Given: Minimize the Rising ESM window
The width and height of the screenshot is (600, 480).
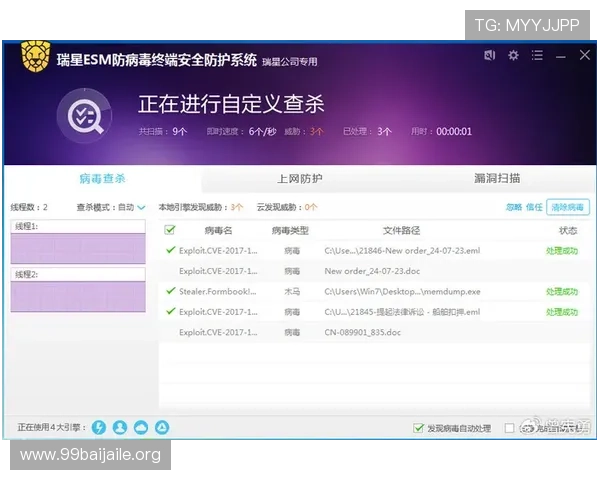Looking at the screenshot, I should [561, 57].
